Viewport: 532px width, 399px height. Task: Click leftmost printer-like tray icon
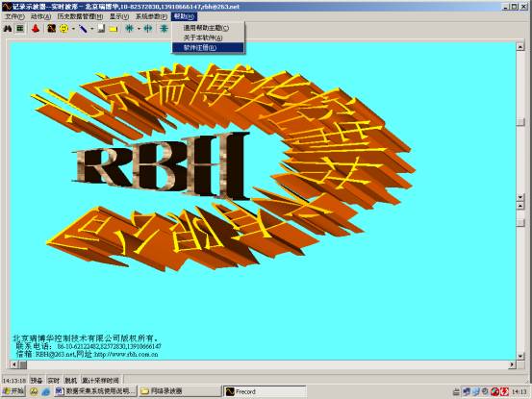tap(456, 392)
